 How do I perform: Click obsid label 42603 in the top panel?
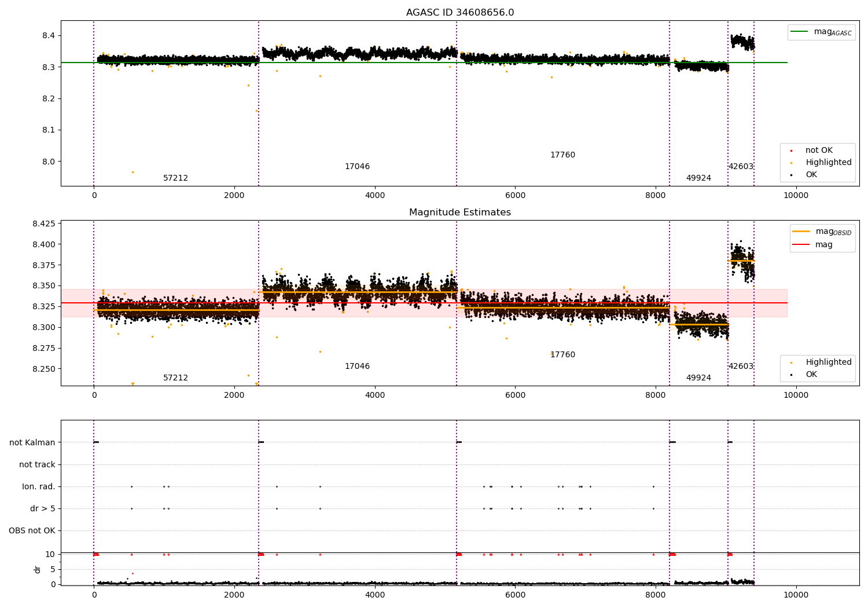[x=741, y=167]
